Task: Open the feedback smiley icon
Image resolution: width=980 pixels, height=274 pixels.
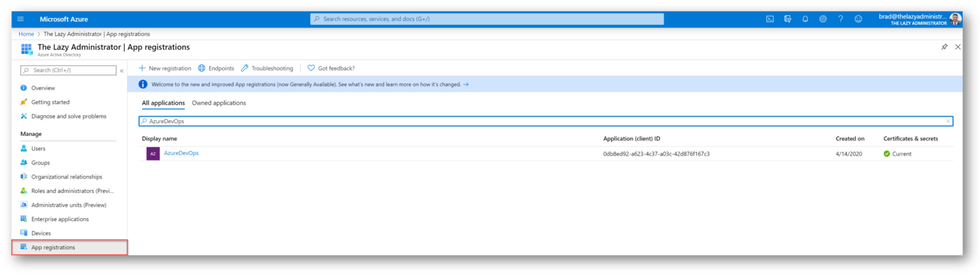Action: (858, 19)
